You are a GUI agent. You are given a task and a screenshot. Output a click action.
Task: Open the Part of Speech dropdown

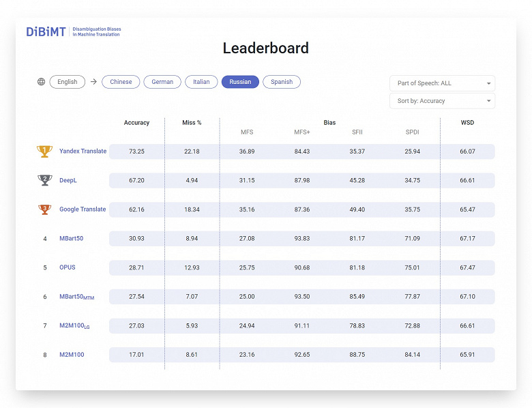[x=442, y=83]
